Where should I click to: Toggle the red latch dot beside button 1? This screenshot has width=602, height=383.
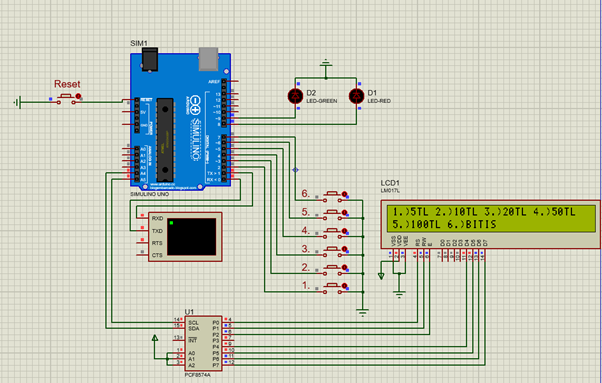(344, 286)
